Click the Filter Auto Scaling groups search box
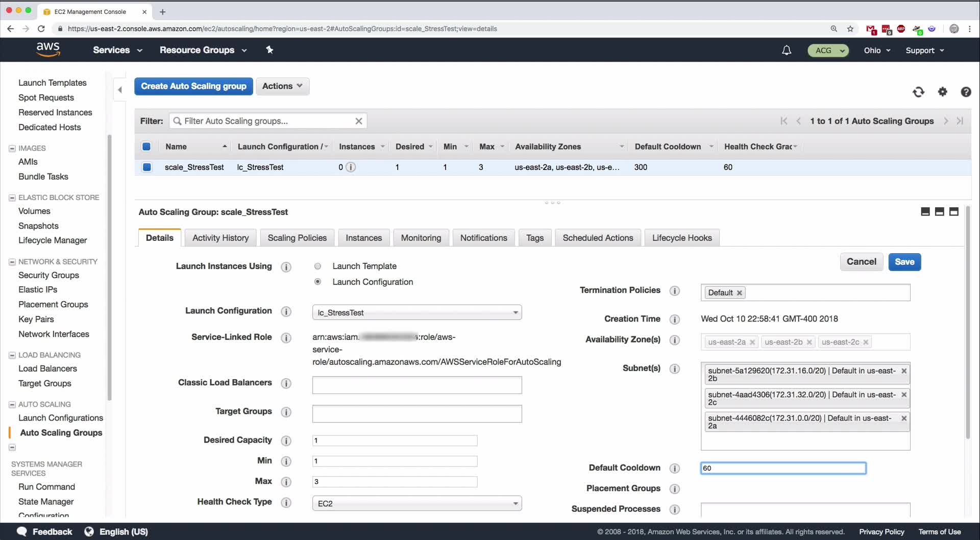 tap(268, 121)
